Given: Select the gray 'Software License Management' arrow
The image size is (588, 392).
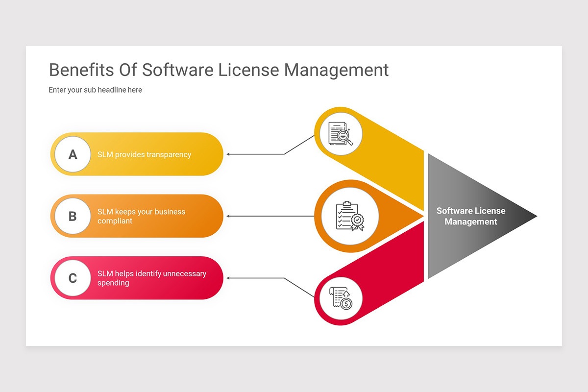Looking at the screenshot, I should pyautogui.click(x=470, y=216).
